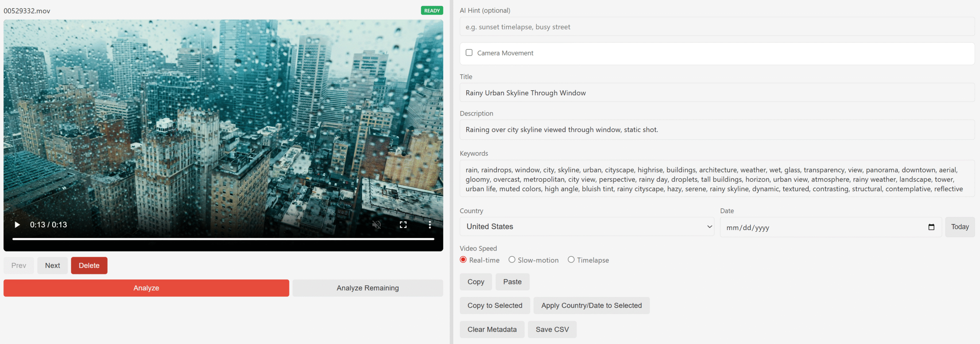Click the red Analyze button
This screenshot has height=344, width=980.
146,288
